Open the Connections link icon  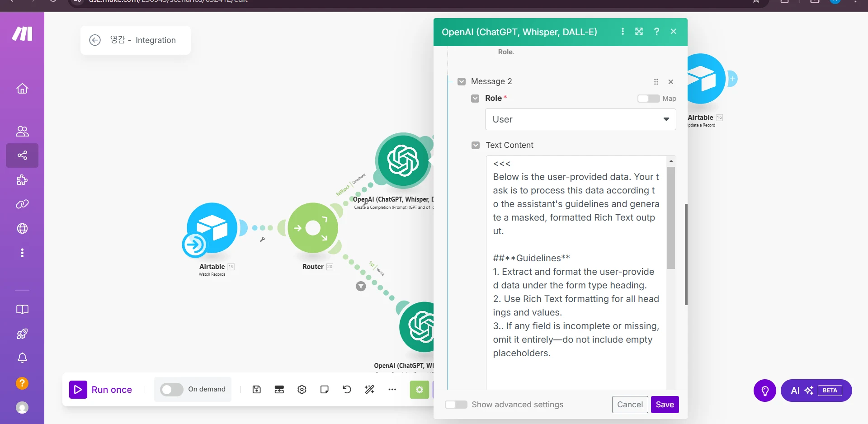(22, 204)
